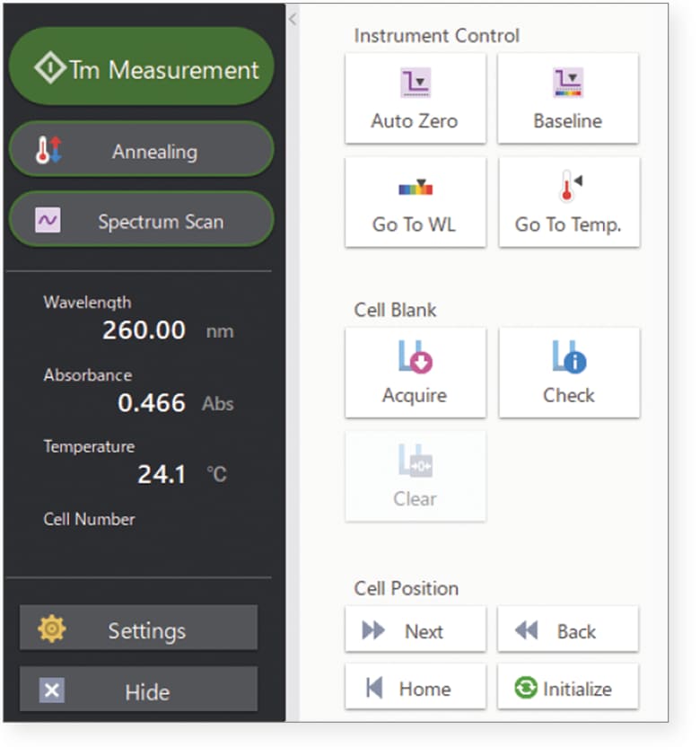
Task: Click the X icon on Hide
Action: tap(52, 690)
